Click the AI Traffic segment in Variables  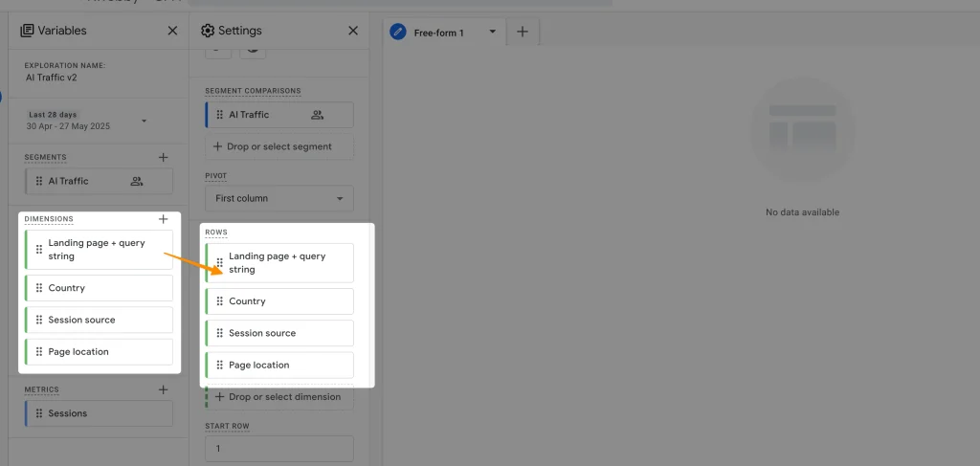[99, 181]
